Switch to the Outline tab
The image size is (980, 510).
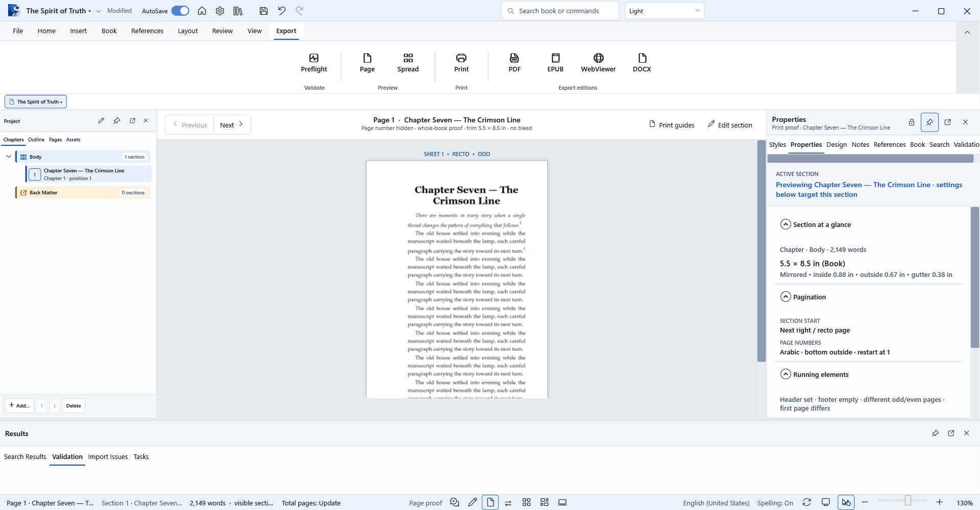(x=36, y=139)
